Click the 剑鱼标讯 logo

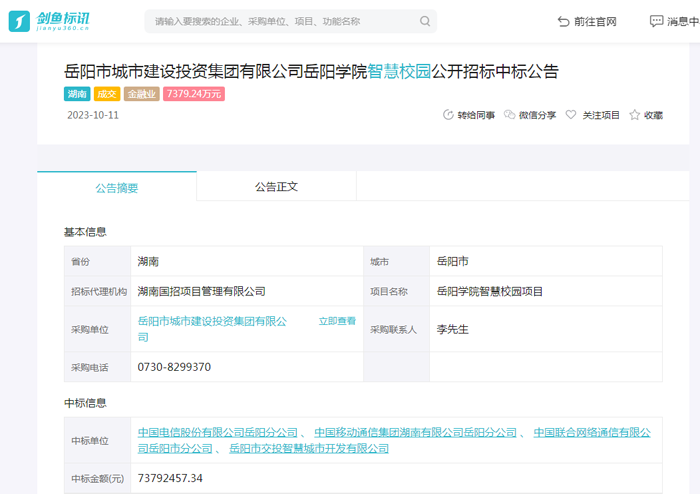(49, 21)
